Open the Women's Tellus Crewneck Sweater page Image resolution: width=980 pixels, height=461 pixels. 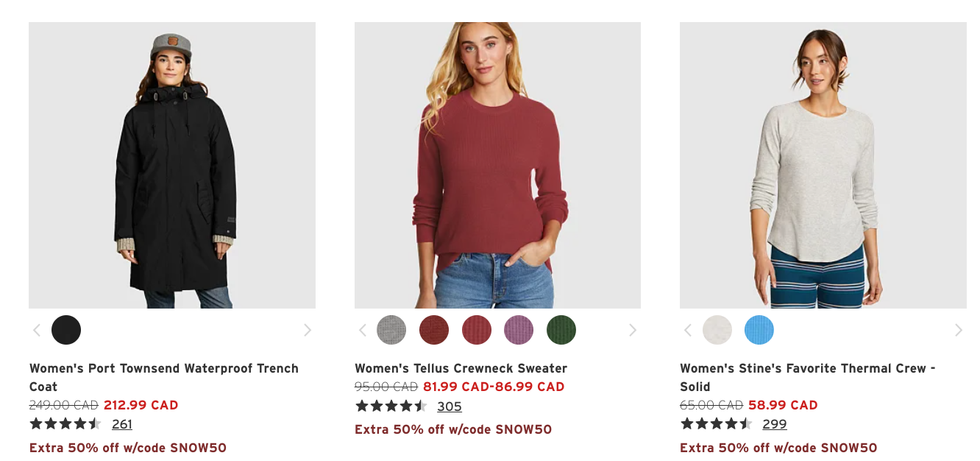[x=461, y=368]
